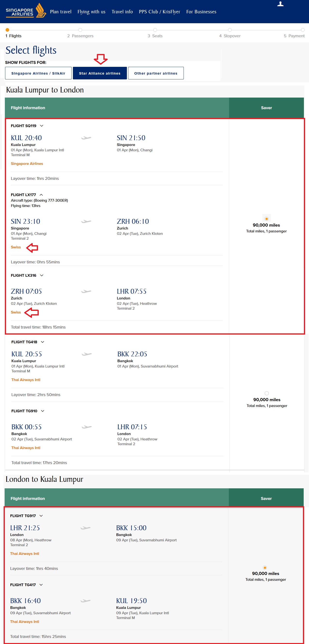Show Singapore Airlines / SilkAir flights

coord(38,73)
